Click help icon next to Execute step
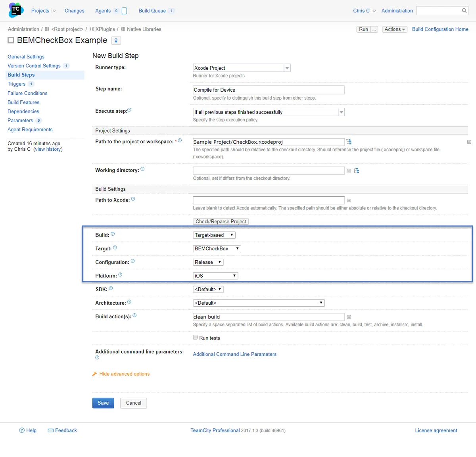Image resolution: width=476 pixels, height=457 pixels. [x=129, y=110]
